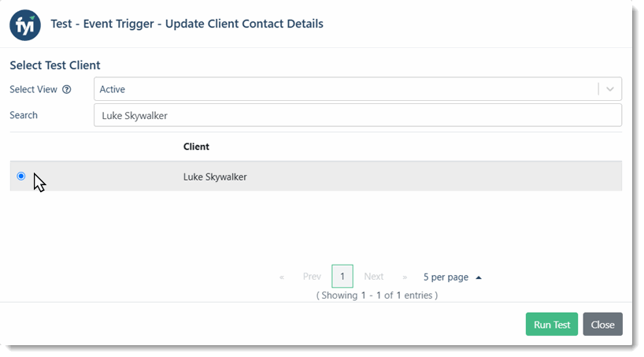Click the chevron arrow in the Active dropdown

click(x=610, y=89)
